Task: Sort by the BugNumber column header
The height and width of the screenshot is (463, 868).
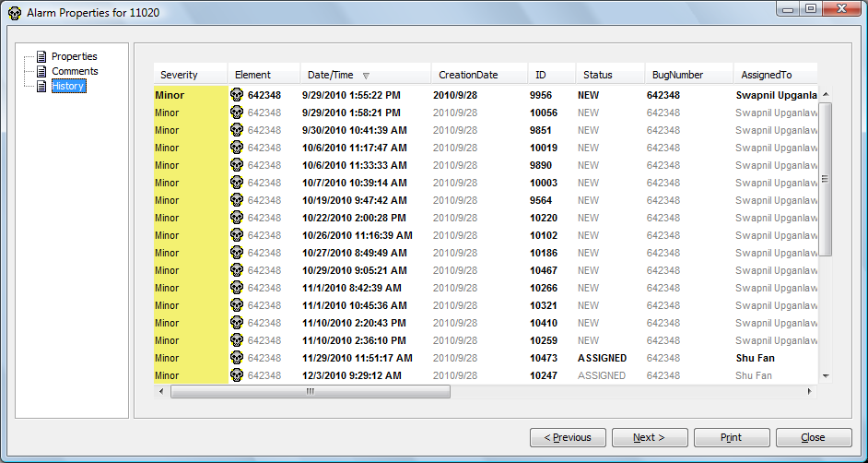Action: coord(689,75)
